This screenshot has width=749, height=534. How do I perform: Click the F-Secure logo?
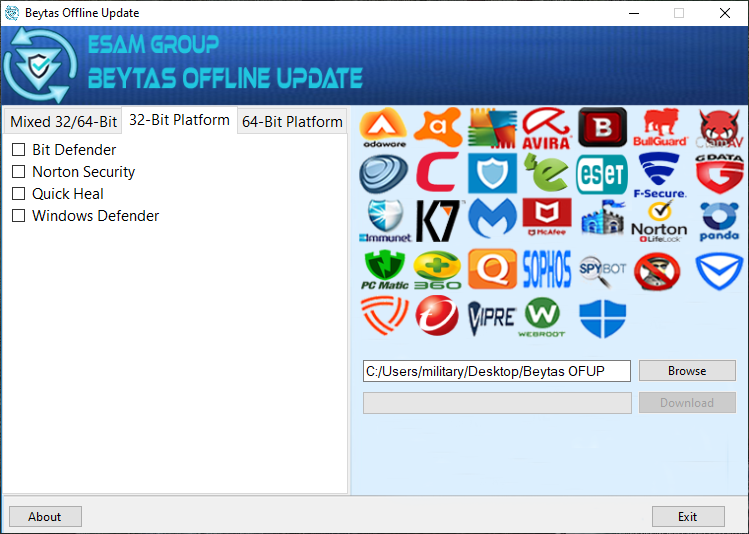click(660, 175)
